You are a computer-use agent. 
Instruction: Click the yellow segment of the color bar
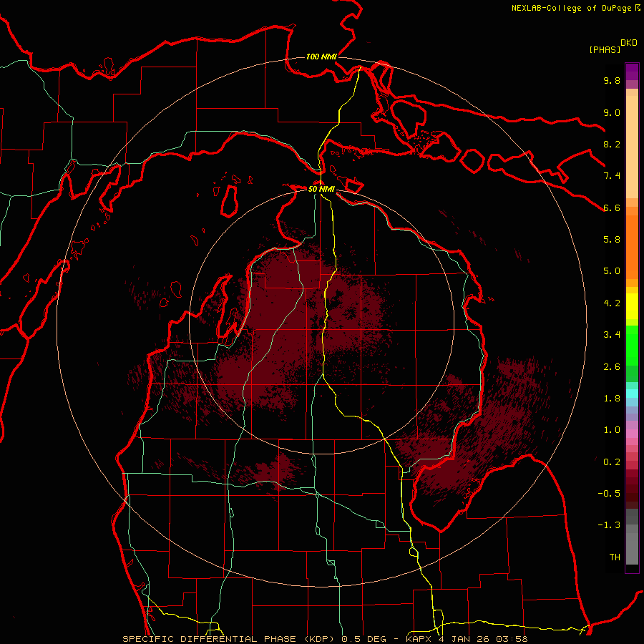click(632, 306)
